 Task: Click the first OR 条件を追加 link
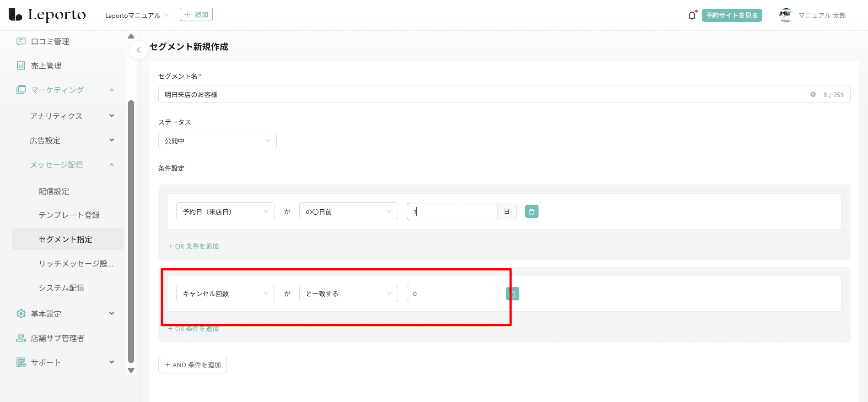coord(193,246)
